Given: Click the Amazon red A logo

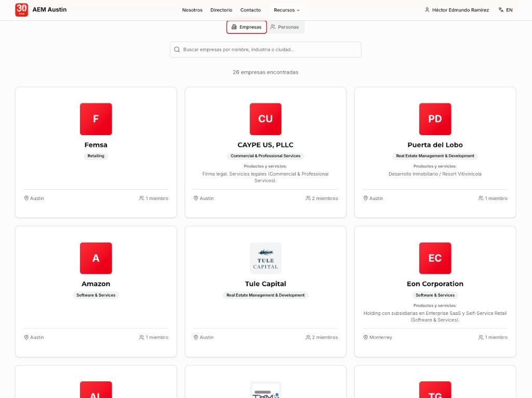Looking at the screenshot, I should [x=96, y=258].
